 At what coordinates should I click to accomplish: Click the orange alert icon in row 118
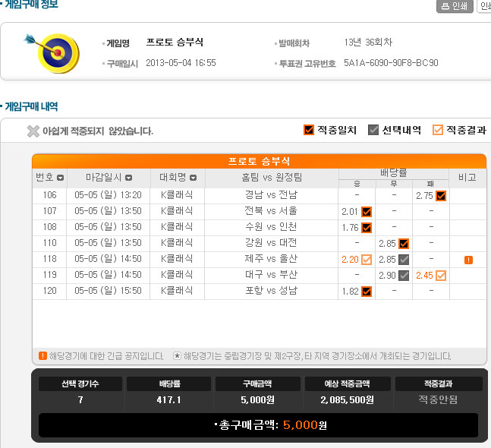pyautogui.click(x=468, y=260)
